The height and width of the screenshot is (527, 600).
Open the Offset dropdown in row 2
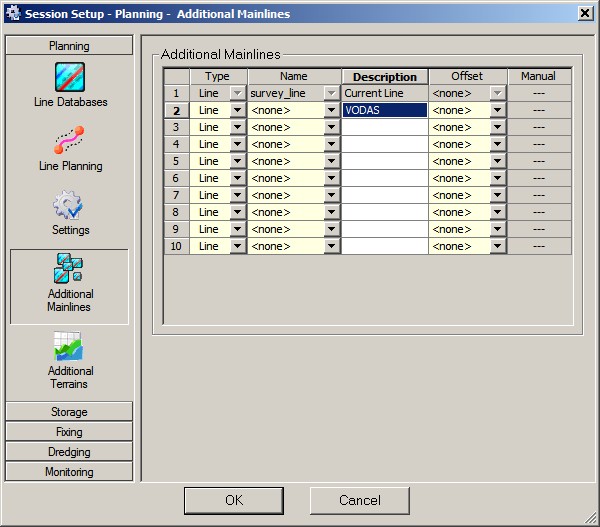[498, 110]
